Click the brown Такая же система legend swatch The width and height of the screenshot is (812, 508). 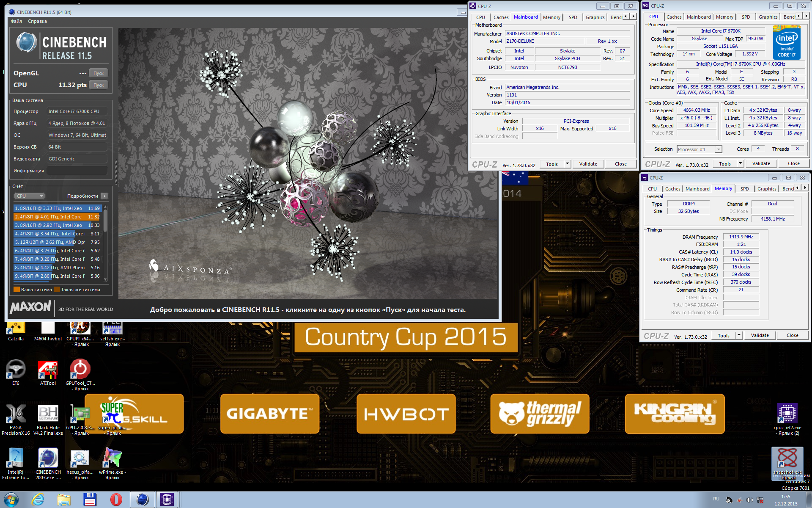[57, 290]
